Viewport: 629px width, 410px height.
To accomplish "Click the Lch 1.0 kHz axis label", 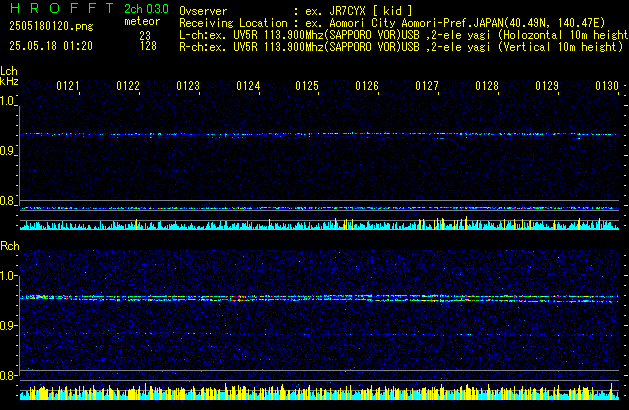I will [x=7, y=101].
